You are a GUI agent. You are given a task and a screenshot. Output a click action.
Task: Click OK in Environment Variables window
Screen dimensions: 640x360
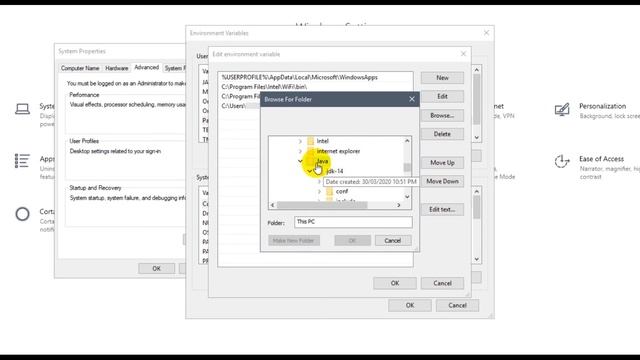click(410, 305)
